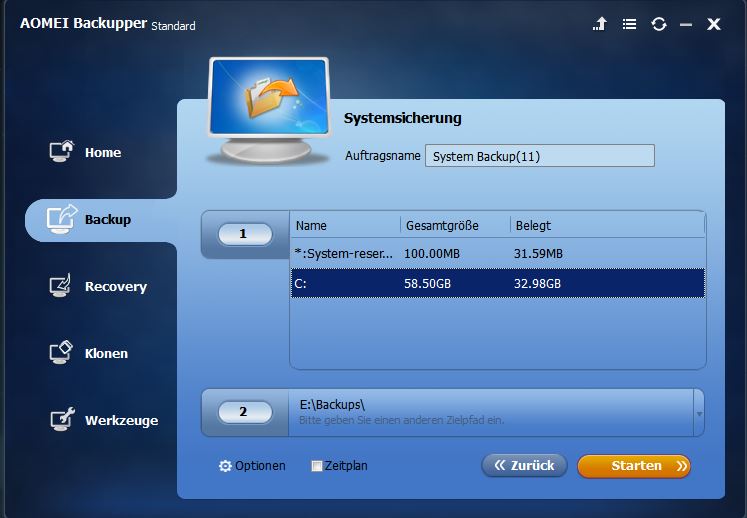
Task: Open the Werkzeuge tab label
Action: [x=121, y=420]
